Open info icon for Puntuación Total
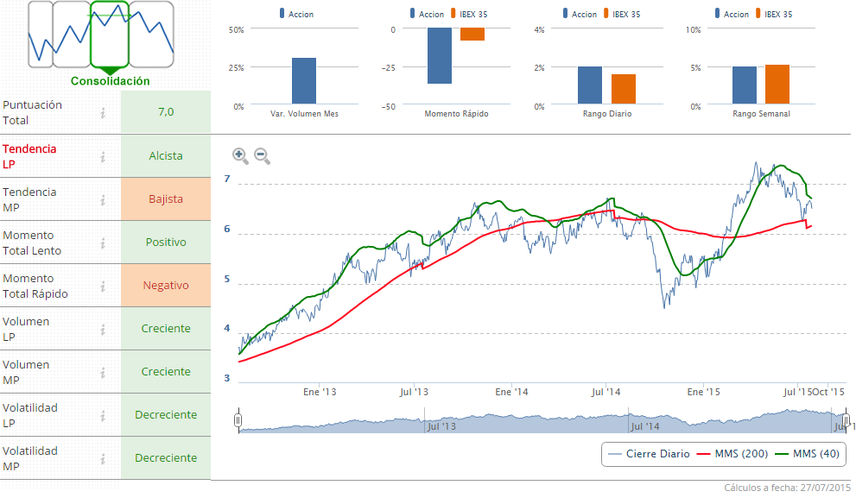 pyautogui.click(x=103, y=113)
